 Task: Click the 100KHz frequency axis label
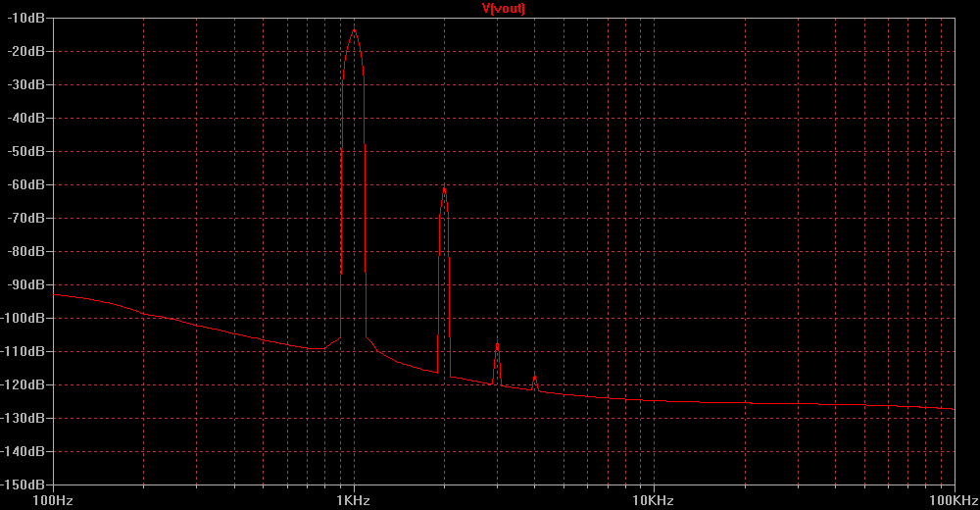(954, 500)
